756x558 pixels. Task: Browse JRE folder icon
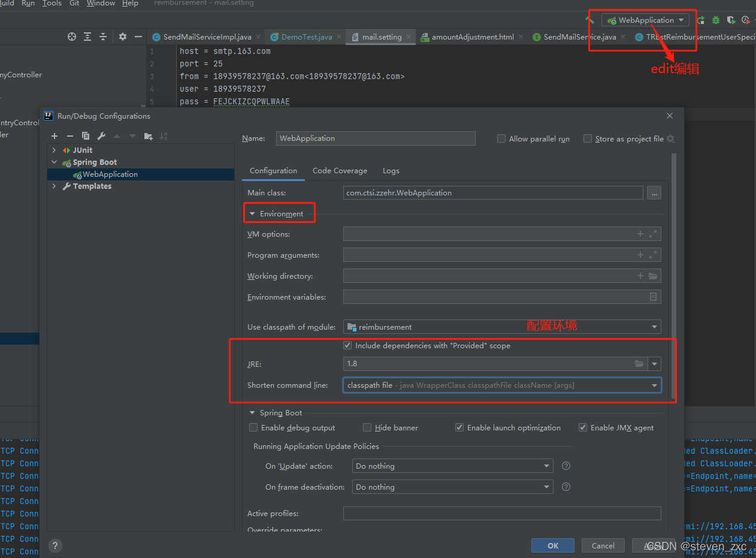point(639,364)
